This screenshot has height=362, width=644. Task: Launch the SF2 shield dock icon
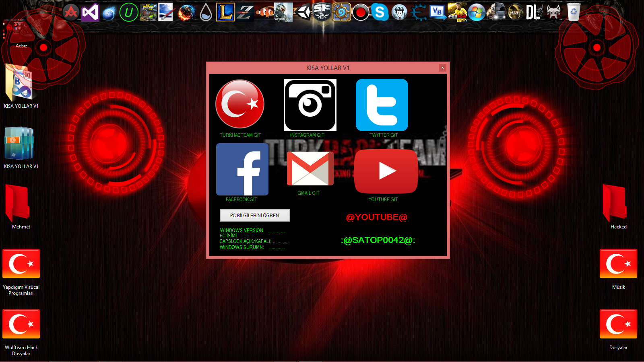click(322, 12)
